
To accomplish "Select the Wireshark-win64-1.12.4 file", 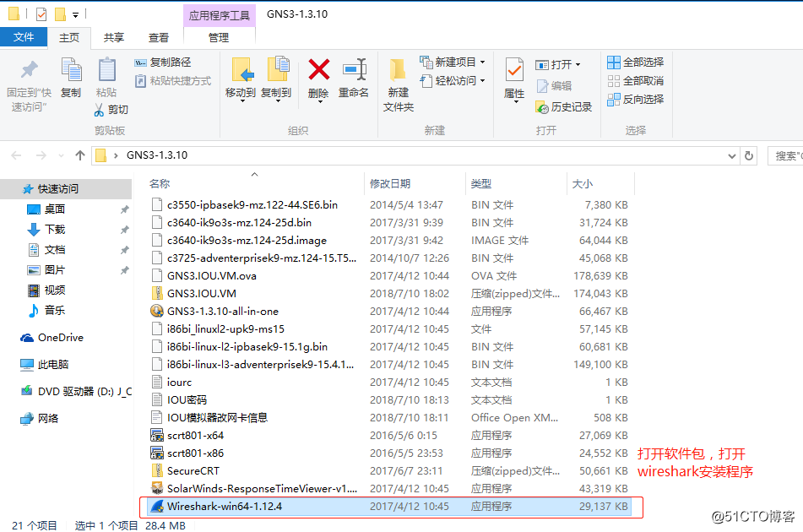I will tap(389, 507).
